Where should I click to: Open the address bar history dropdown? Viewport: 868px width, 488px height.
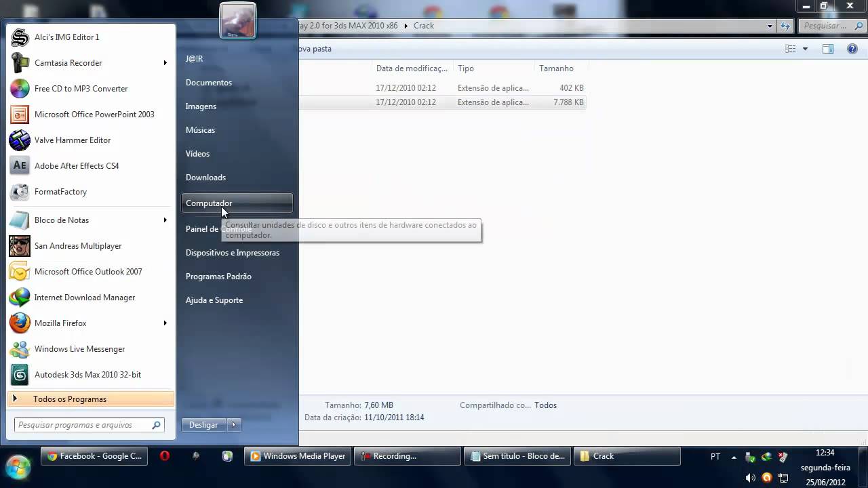770,26
